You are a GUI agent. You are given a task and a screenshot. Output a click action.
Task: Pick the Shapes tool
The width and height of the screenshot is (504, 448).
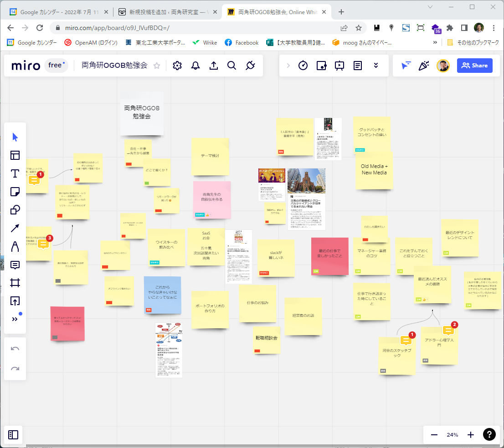click(15, 210)
